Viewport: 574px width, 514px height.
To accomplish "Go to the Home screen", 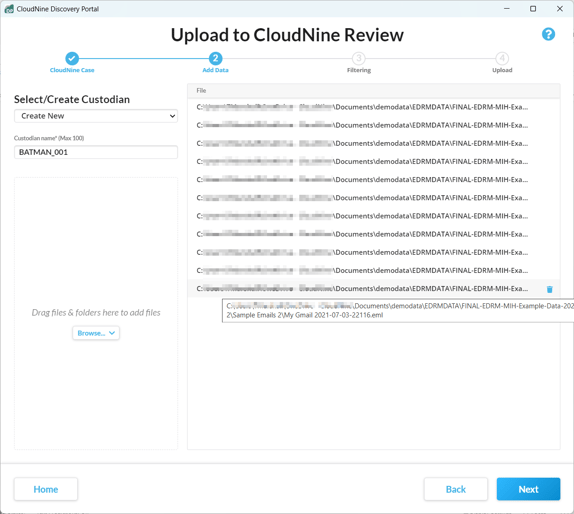I will click(46, 489).
